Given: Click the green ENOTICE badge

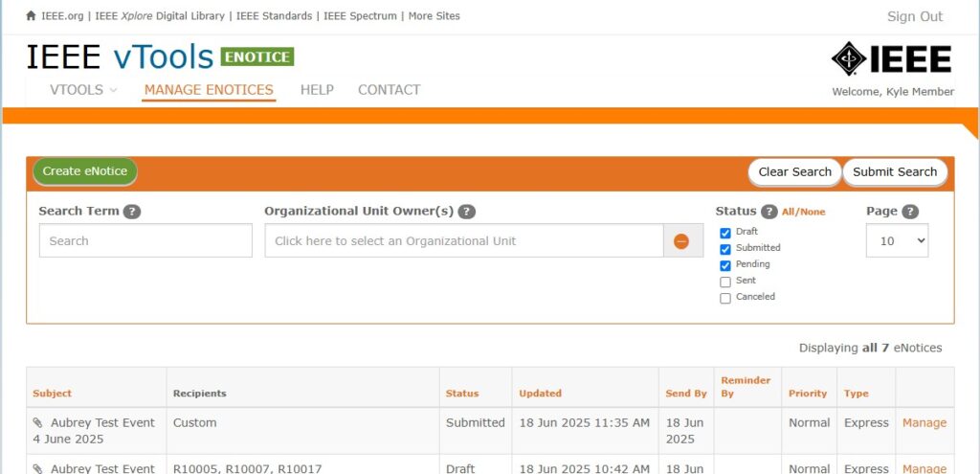Looking at the screenshot, I should [256, 56].
